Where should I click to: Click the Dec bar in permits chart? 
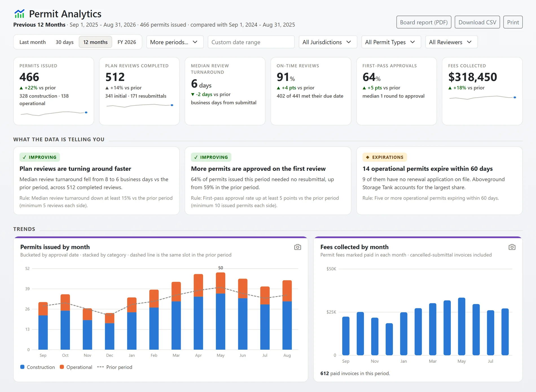point(109,331)
